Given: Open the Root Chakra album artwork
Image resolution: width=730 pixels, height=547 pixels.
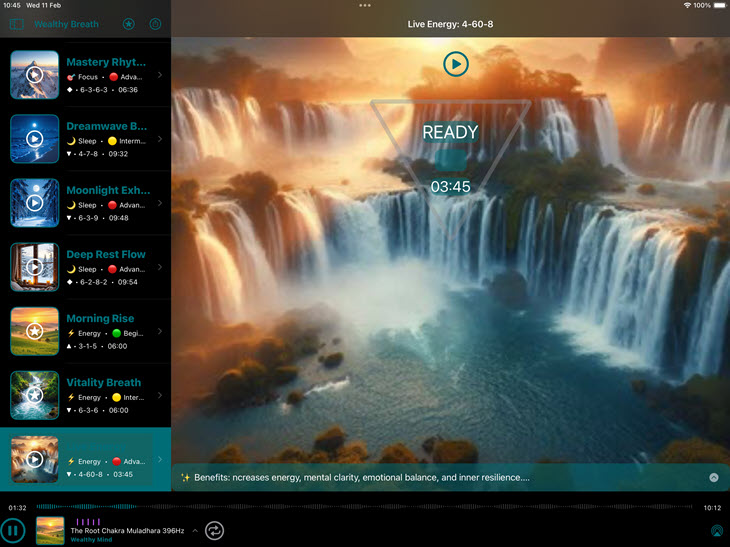Looking at the screenshot, I should (50, 530).
